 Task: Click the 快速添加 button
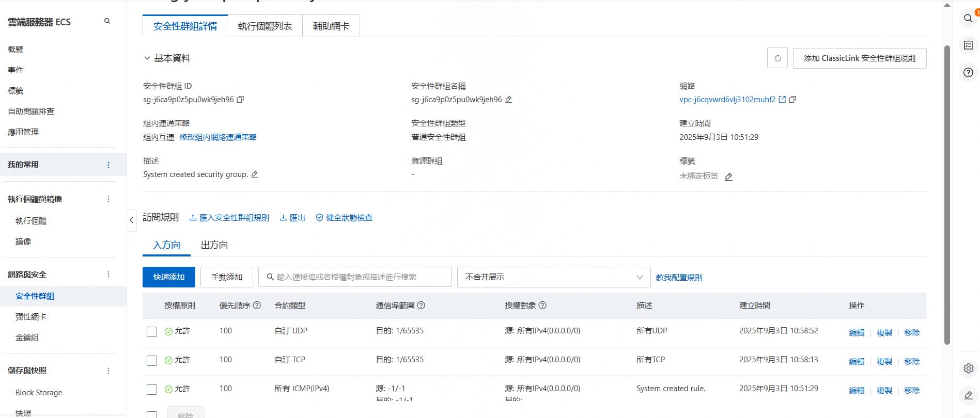168,277
